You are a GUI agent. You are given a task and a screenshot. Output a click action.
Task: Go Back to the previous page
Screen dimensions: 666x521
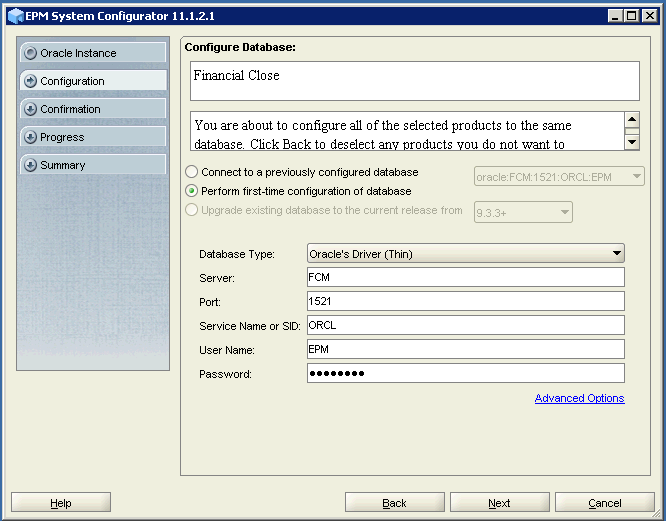[394, 503]
